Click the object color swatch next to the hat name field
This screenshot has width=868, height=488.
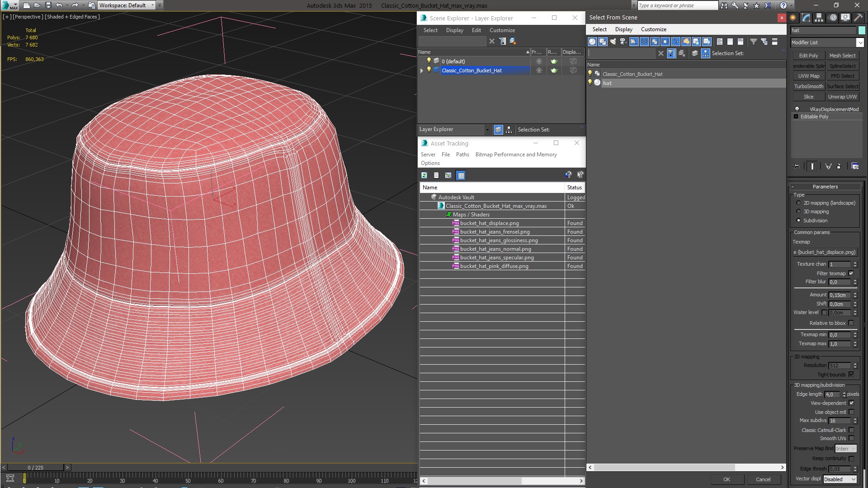pyautogui.click(x=862, y=30)
